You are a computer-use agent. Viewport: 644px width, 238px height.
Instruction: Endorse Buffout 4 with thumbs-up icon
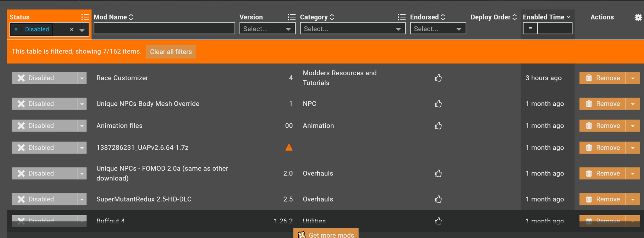tap(438, 221)
